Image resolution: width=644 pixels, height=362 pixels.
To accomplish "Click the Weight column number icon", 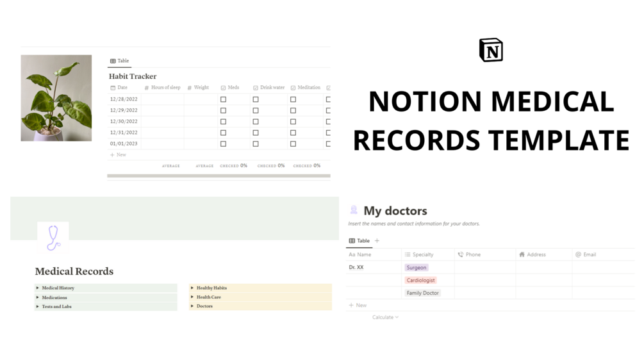I will [189, 88].
